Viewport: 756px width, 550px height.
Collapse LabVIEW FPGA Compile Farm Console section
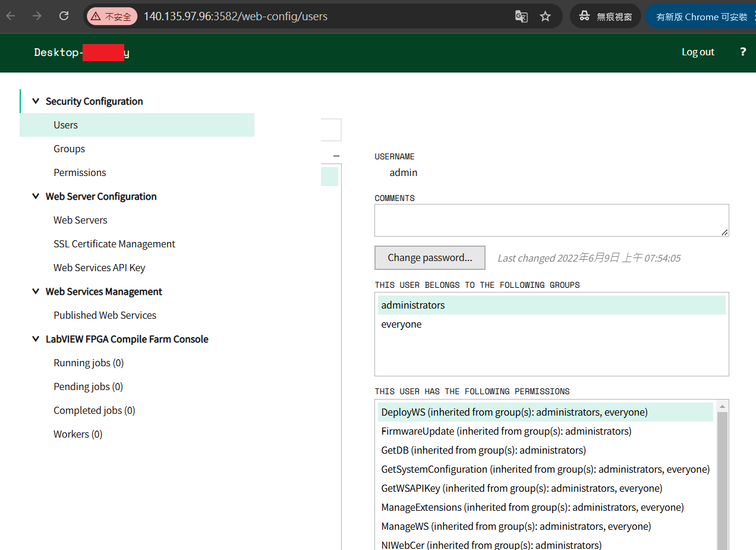coord(36,339)
